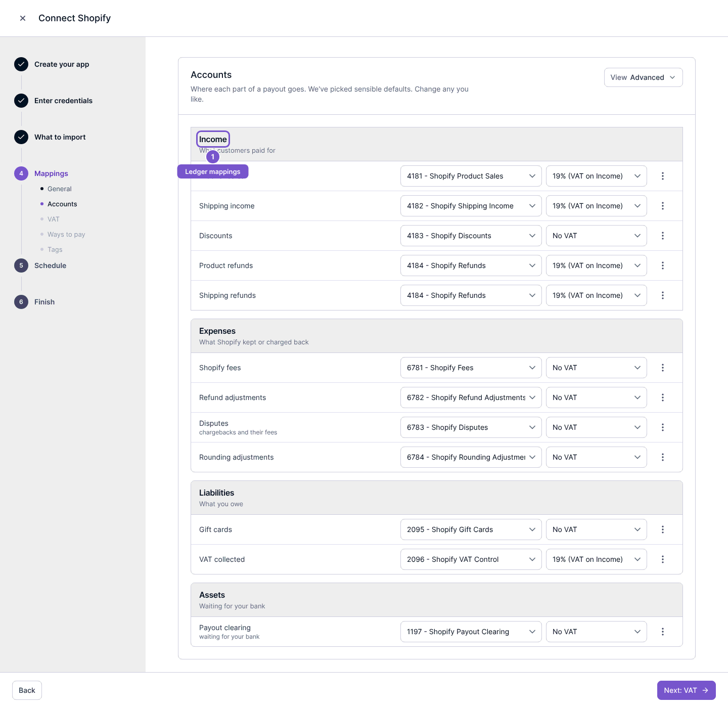Screen dimensions: 728x708
Task: Open more options for Gift cards row
Action: click(x=663, y=529)
